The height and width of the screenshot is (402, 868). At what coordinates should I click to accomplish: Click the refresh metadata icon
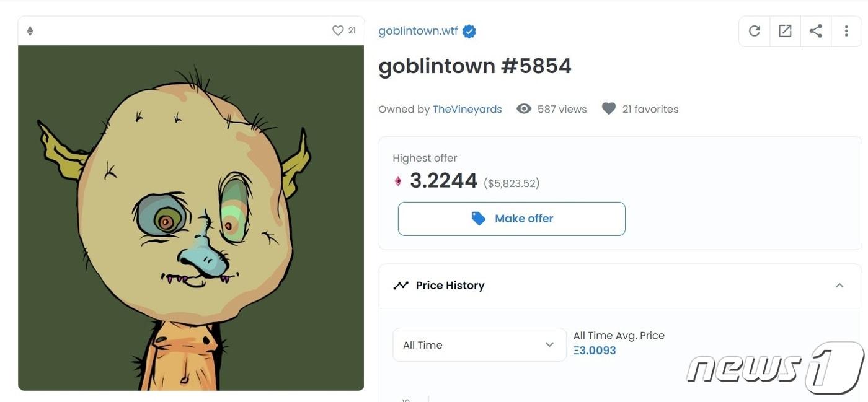[754, 31]
